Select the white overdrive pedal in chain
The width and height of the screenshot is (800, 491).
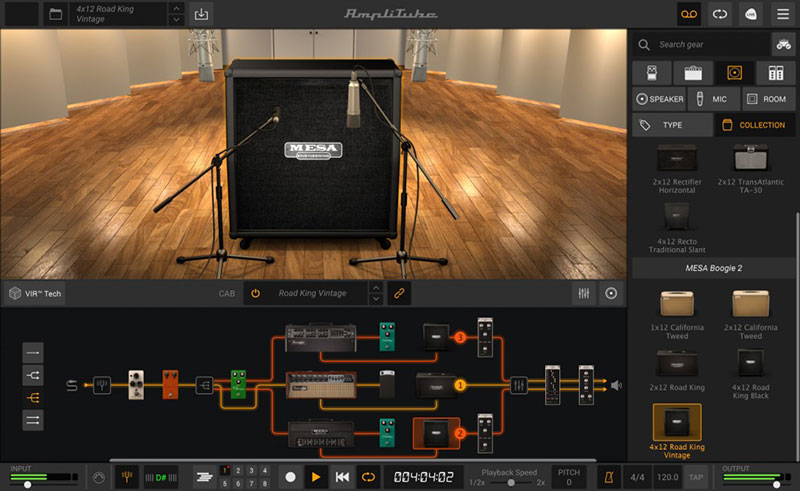[136, 385]
